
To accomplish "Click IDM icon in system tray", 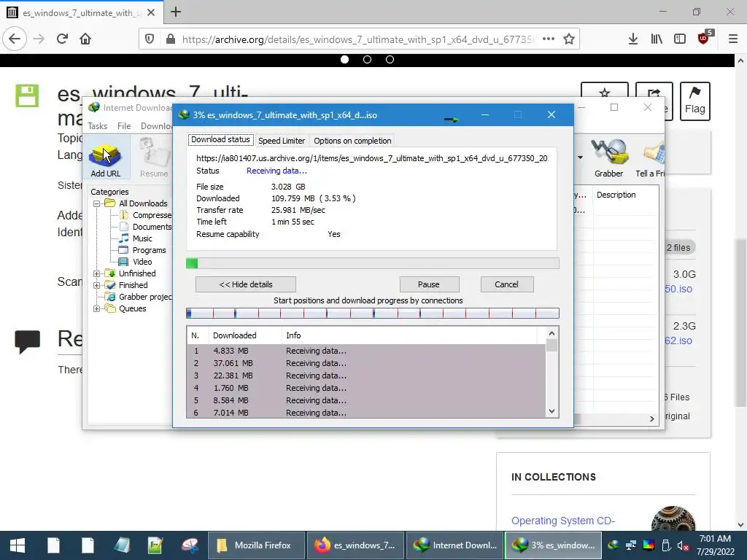I will click(613, 545).
